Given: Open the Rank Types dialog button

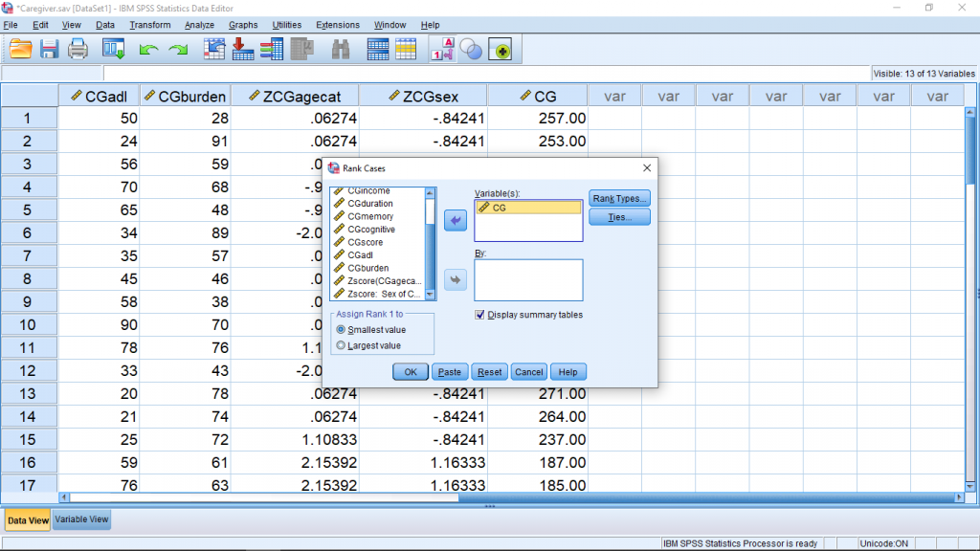Looking at the screenshot, I should [x=619, y=198].
